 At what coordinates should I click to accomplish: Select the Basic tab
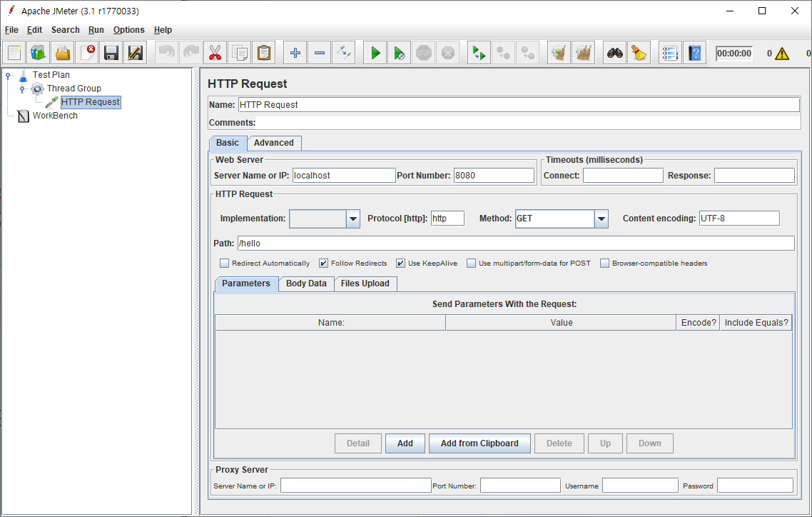pos(228,143)
